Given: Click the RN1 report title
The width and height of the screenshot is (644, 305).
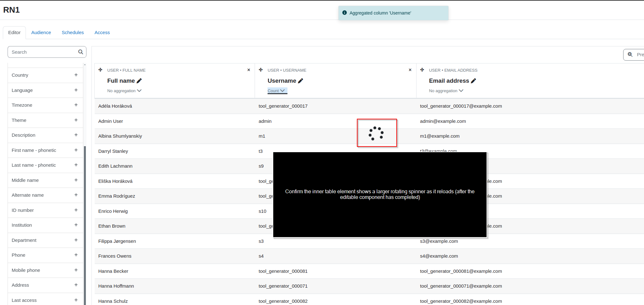Looking at the screenshot, I should [x=11, y=10].
